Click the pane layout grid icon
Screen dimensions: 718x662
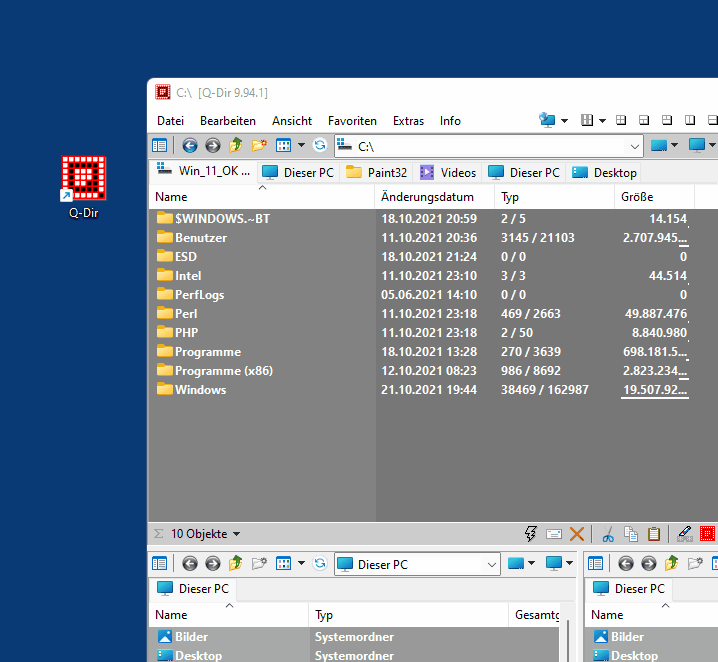pos(587,120)
